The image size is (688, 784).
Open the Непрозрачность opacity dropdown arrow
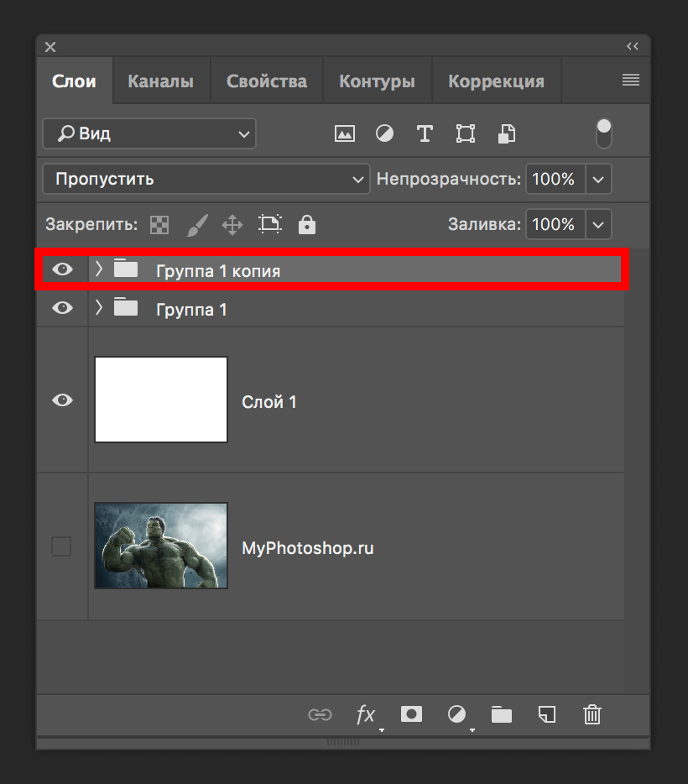click(598, 179)
